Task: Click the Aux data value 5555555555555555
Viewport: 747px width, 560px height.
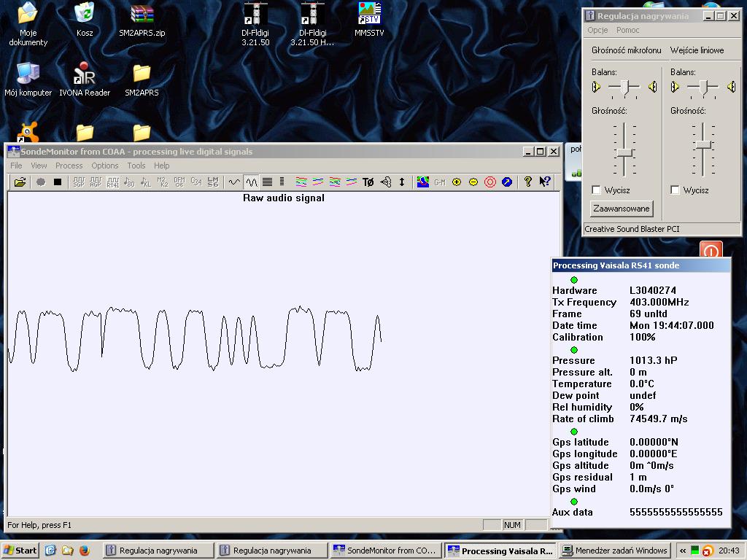Action: (x=676, y=513)
